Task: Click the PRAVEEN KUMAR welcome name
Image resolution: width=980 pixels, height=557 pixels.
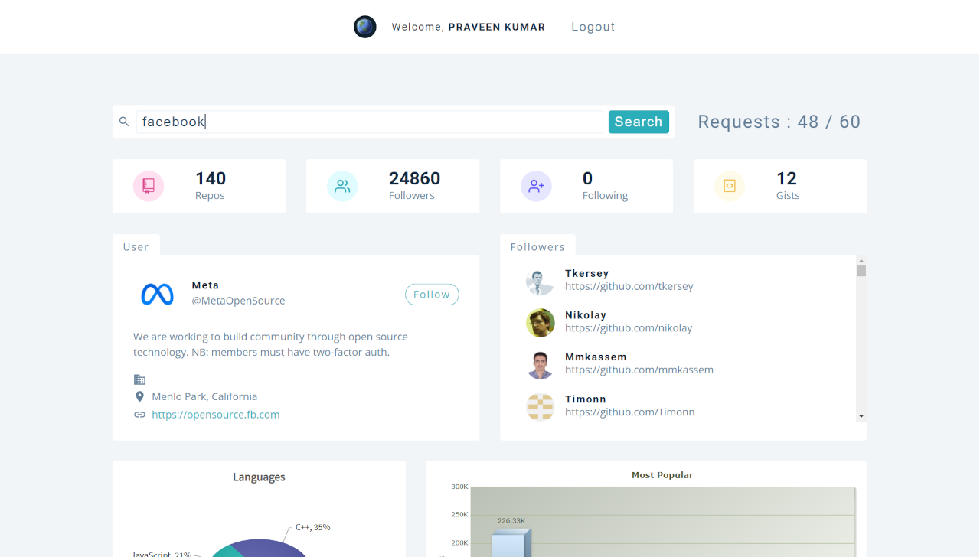Action: click(x=497, y=27)
